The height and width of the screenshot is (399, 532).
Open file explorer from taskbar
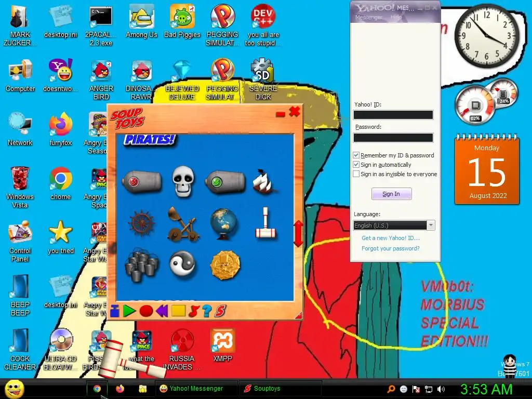143,389
